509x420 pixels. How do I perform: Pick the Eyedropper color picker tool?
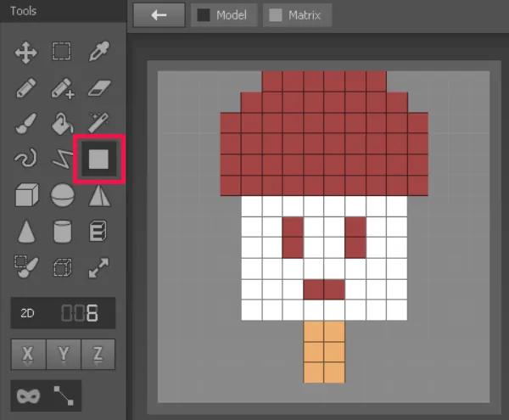[99, 51]
